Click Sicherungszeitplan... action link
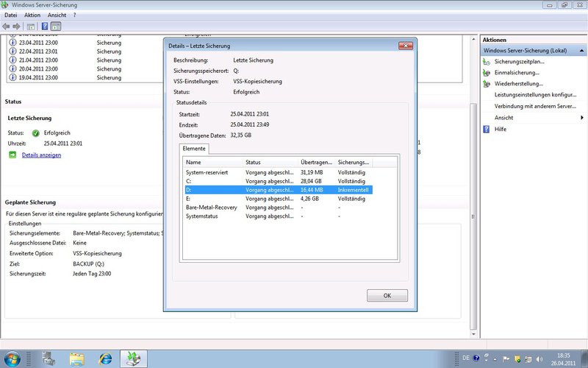This screenshot has width=588, height=368. 520,62
